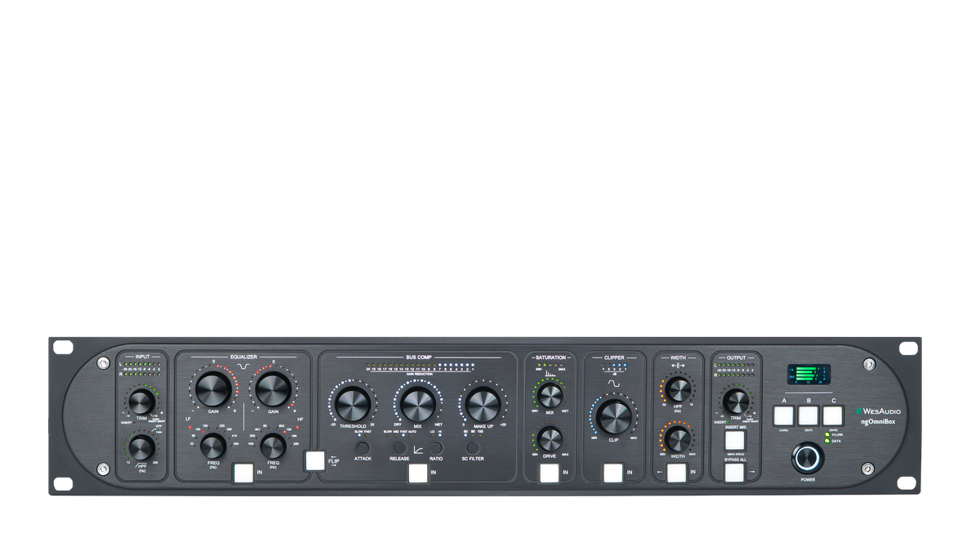The image size is (980, 551).
Task: Select preset button C
Action: pyautogui.click(x=833, y=415)
